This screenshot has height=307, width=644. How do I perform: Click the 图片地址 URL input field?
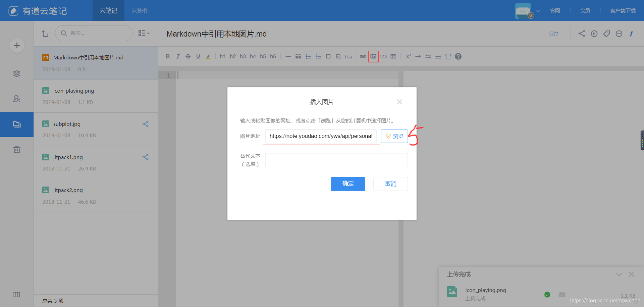tap(321, 136)
